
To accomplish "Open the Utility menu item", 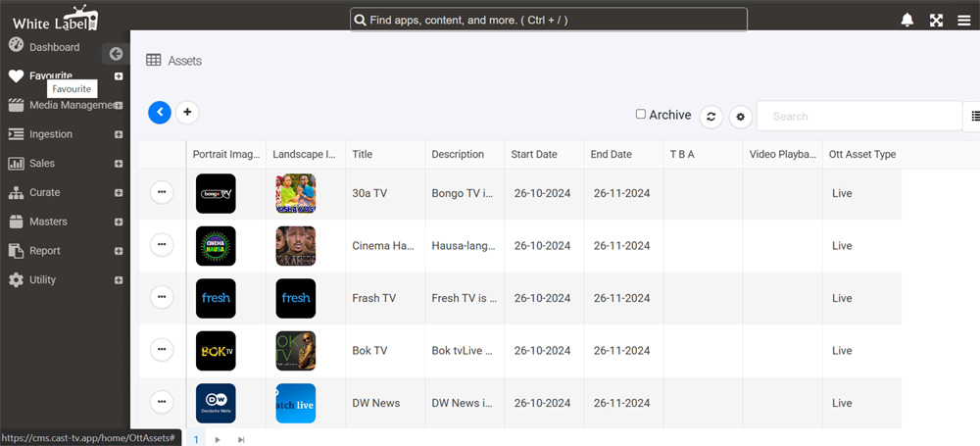I will (42, 280).
